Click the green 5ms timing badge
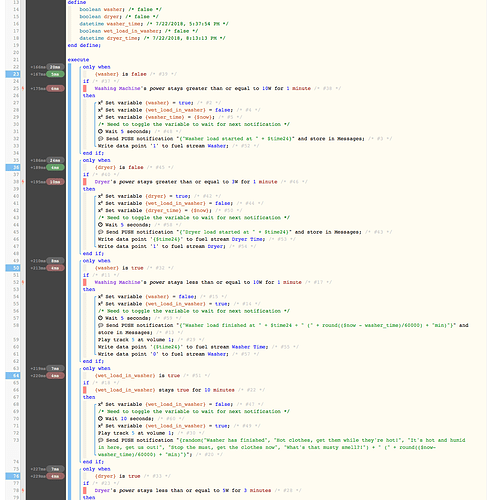The image size is (498, 500). [55, 74]
